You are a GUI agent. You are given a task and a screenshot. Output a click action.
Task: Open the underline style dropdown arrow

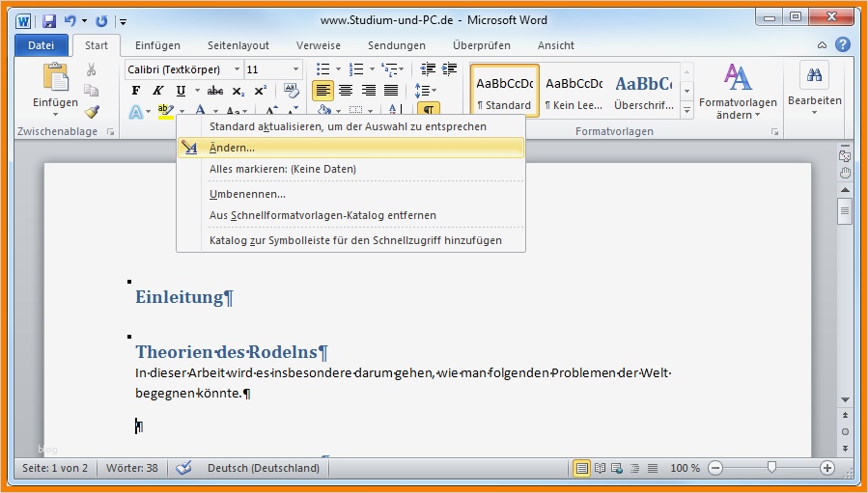[x=197, y=91]
